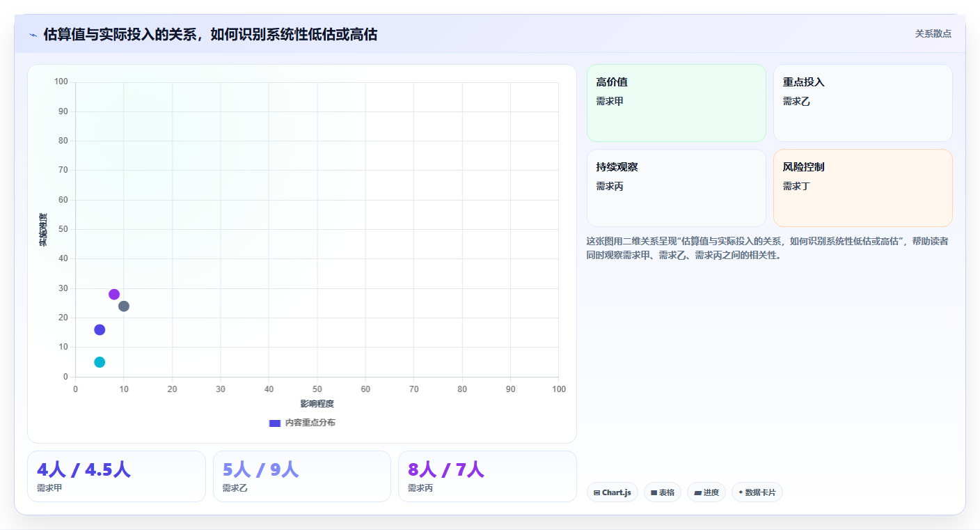
Task: Click the 影响程度 x-axis title
Action: pos(317,404)
